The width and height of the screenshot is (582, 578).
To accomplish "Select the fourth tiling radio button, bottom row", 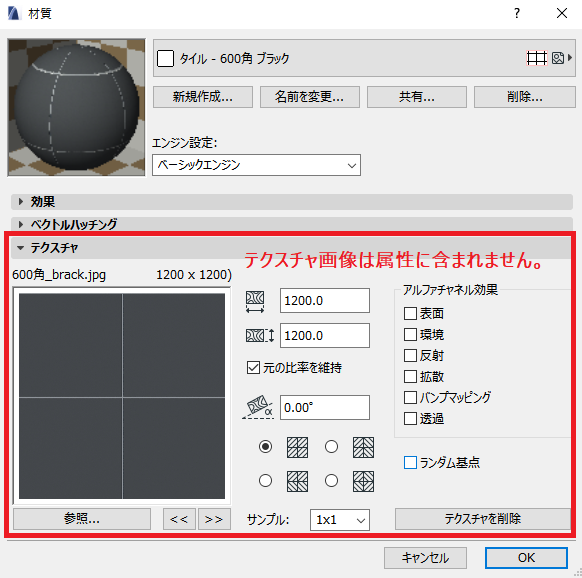I will click(x=331, y=481).
